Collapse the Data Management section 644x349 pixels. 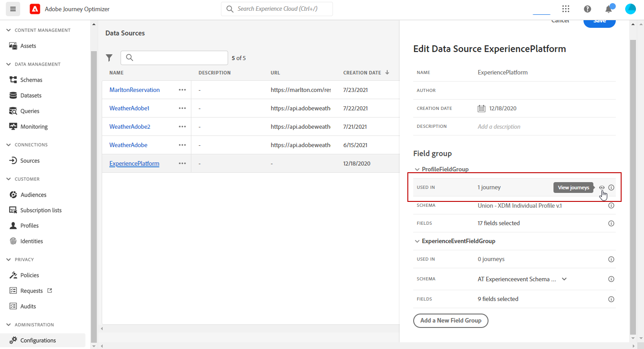pos(9,64)
